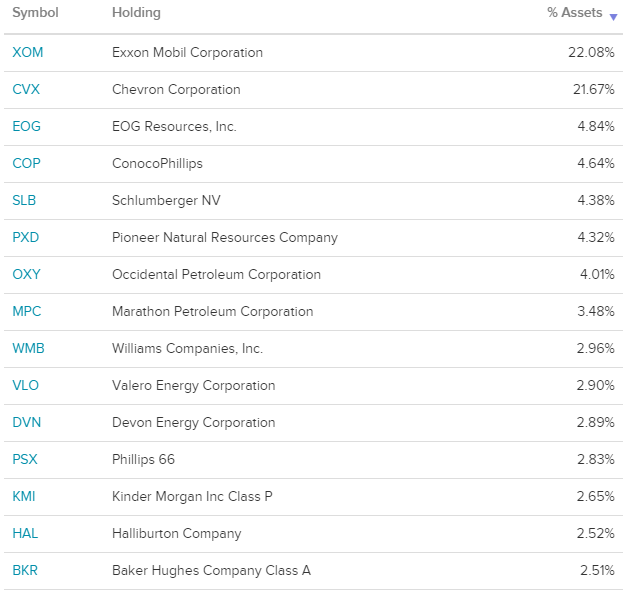
Task: Open the SLB ticker link
Action: (x=24, y=200)
